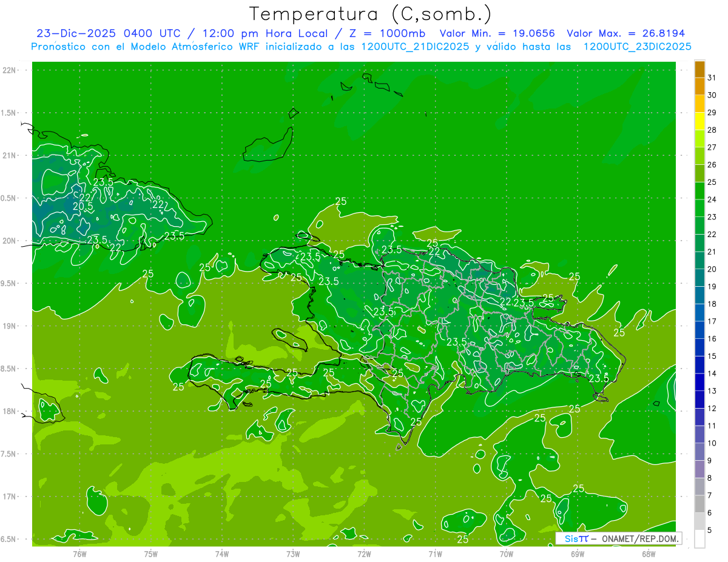Click the '19N' latitude axis label
This screenshot has height=562, width=728.
(10, 326)
